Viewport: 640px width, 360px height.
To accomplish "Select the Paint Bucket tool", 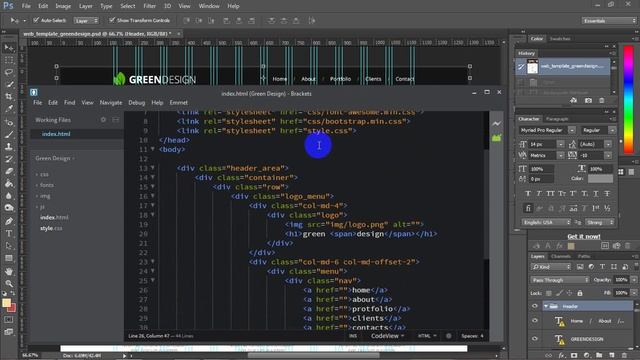I will pyautogui.click(x=9, y=183).
